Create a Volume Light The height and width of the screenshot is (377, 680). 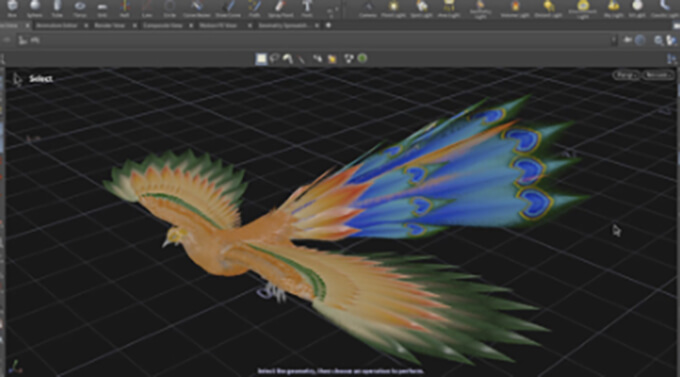click(515, 8)
